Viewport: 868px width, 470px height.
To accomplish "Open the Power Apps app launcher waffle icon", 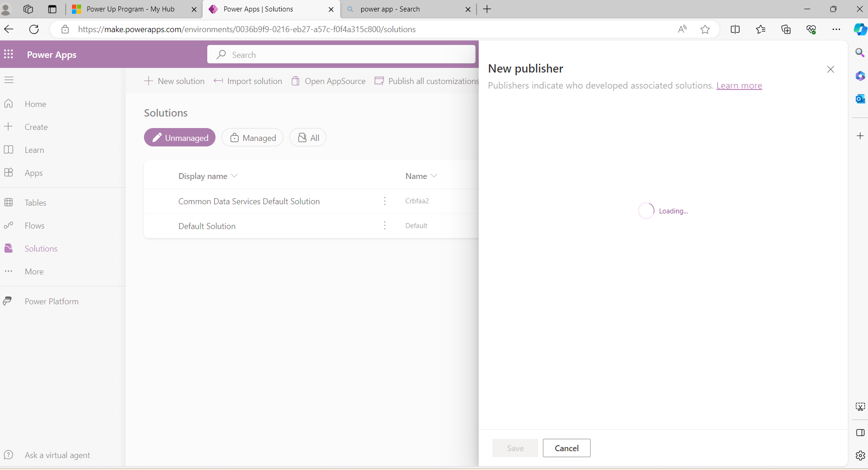I will (8, 54).
